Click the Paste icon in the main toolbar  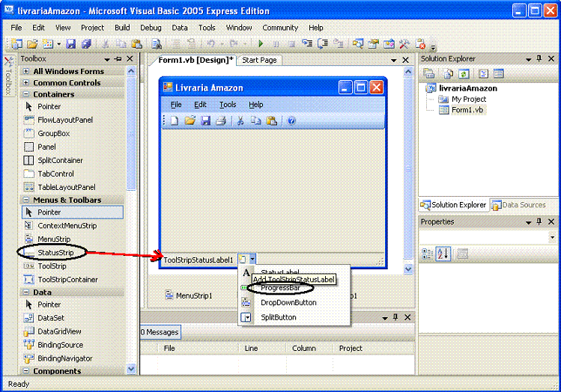point(136,43)
